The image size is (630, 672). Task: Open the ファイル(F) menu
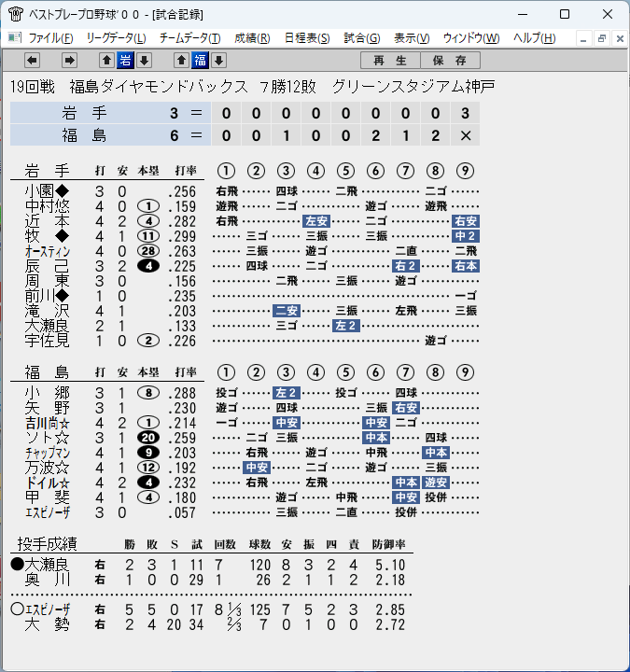click(50, 38)
